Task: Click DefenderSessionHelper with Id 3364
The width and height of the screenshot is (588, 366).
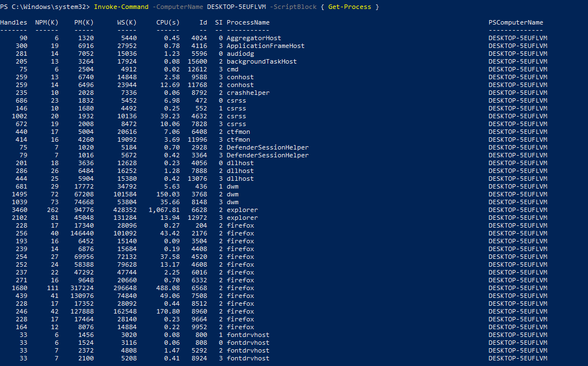Action: click(267, 155)
